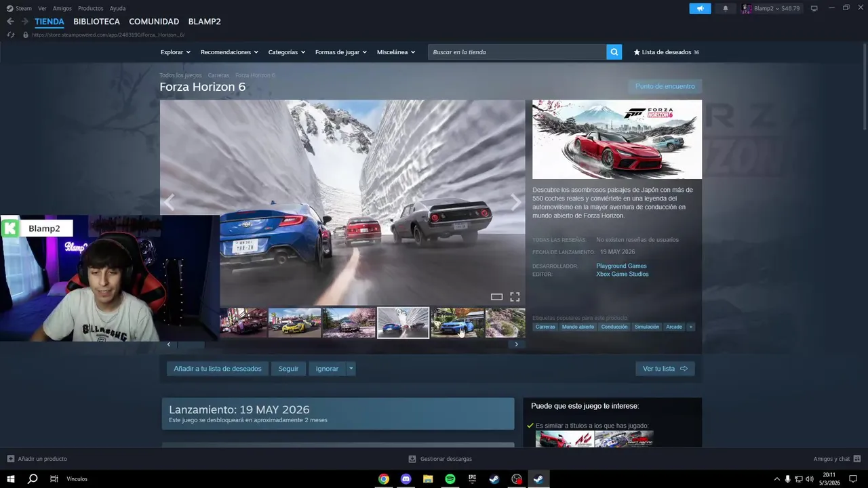This screenshot has height=488, width=868.
Task: Click the store search magnifier button
Action: tap(614, 52)
